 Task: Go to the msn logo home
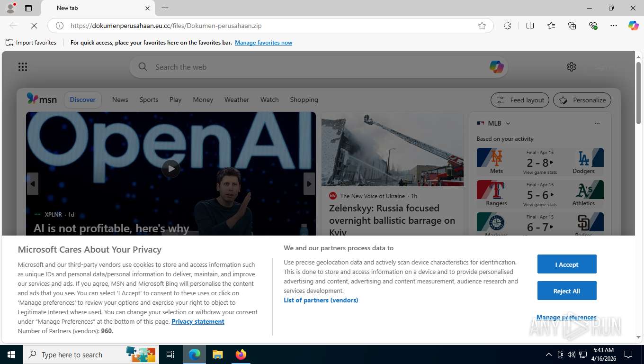point(42,99)
